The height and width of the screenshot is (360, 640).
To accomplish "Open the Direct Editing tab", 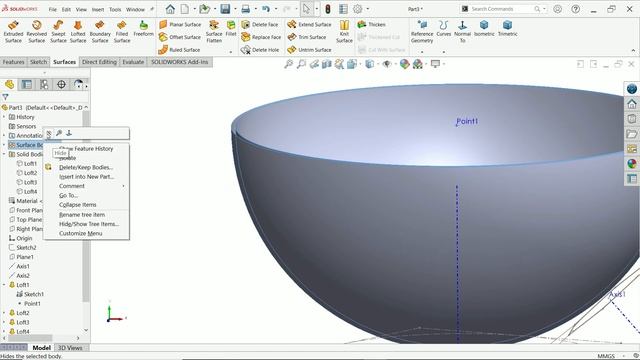I will coord(99,62).
